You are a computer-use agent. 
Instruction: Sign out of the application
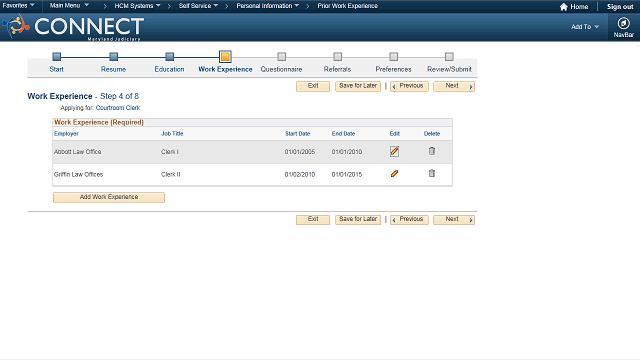point(620,7)
